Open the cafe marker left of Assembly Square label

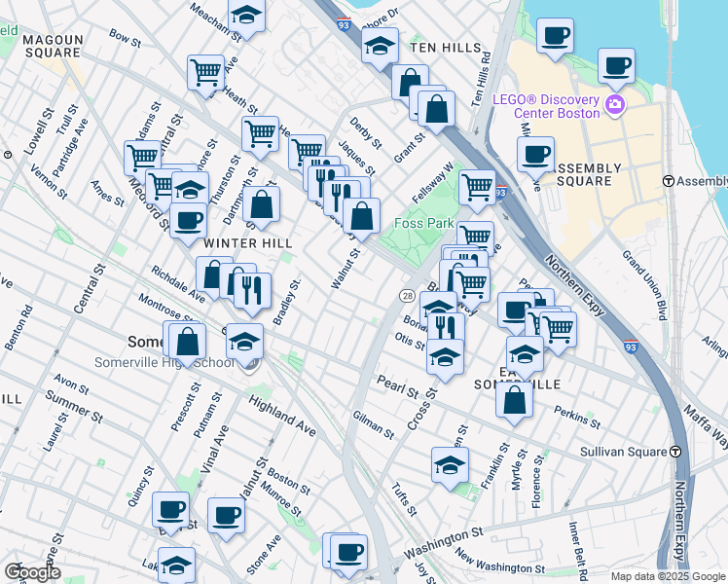point(536,156)
